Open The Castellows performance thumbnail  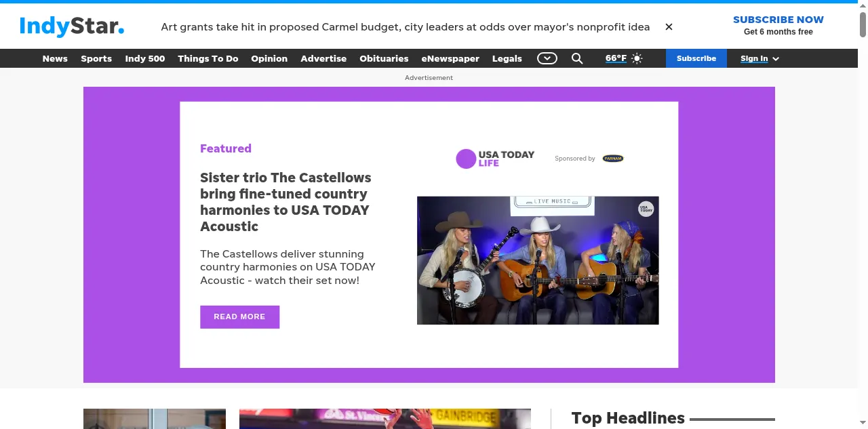click(538, 260)
